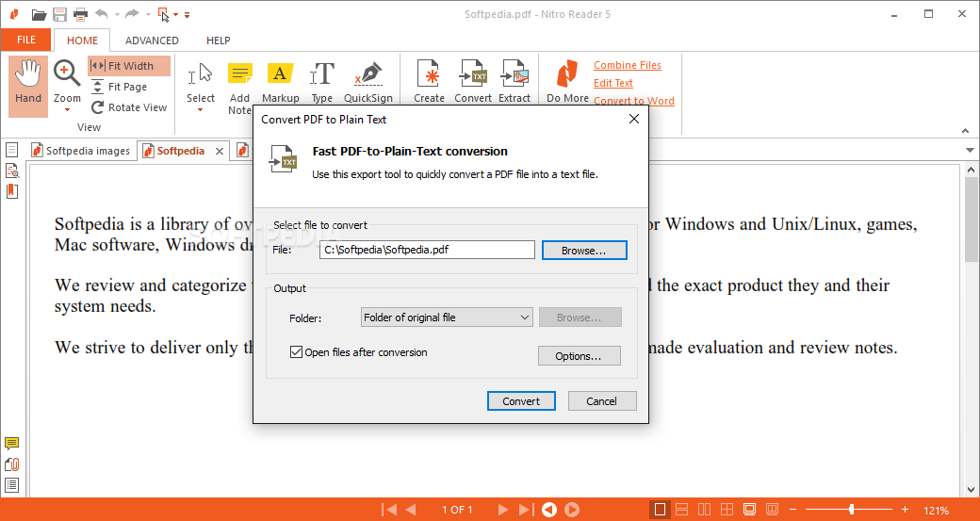The image size is (980, 521).
Task: Switch to Softpedia images document tab
Action: click(x=80, y=151)
